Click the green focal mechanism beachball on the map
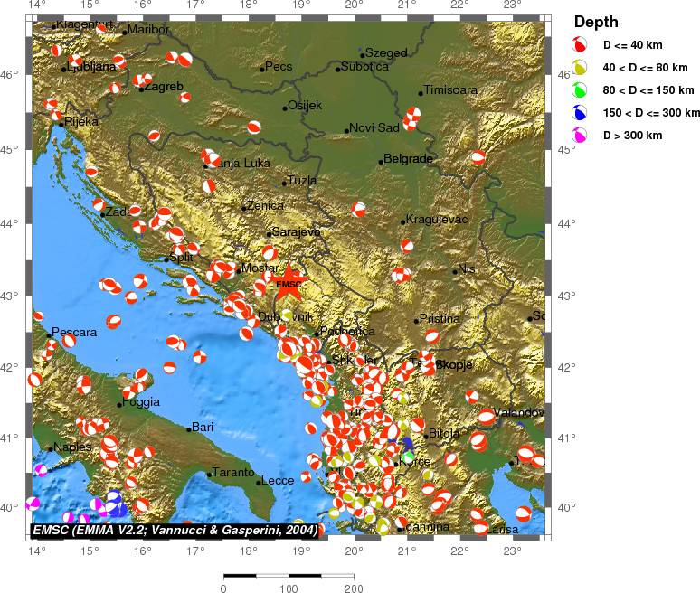The width and height of the screenshot is (700, 593). [409, 457]
